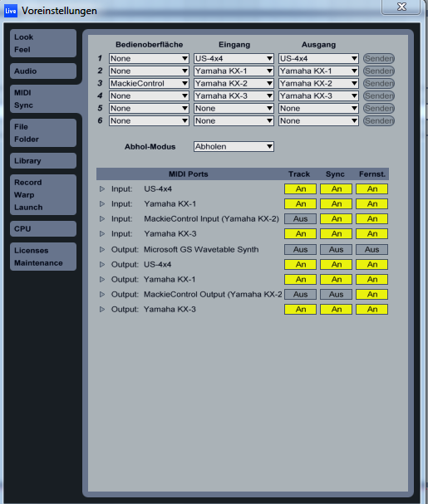Open the Licenses Maintenance tab
Viewport: 428px width, 504px height.
43,257
